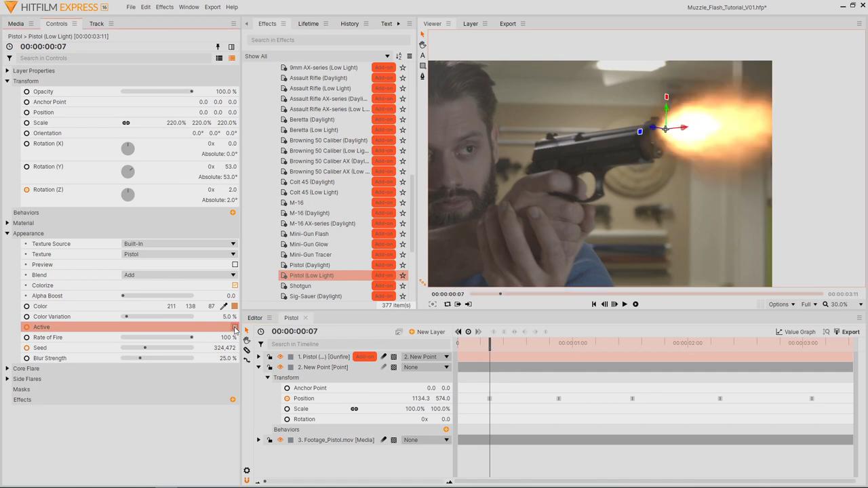Favorite the Pistol (Low Light) preset star
This screenshot has height=488, width=868.
[x=402, y=275]
